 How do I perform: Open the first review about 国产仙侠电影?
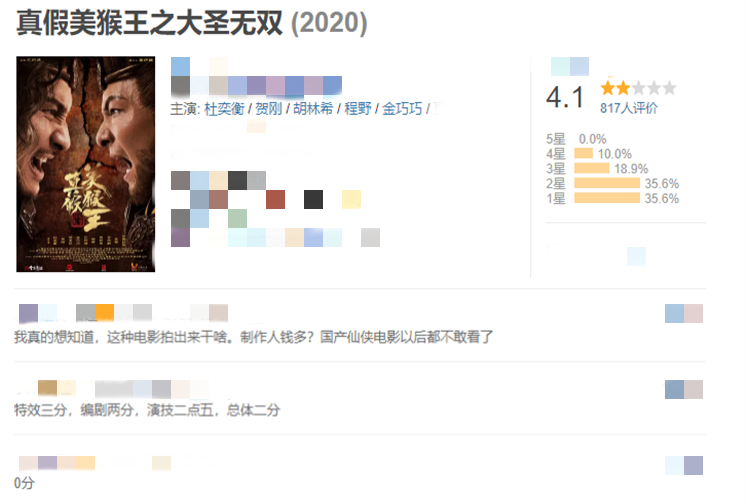(x=253, y=337)
